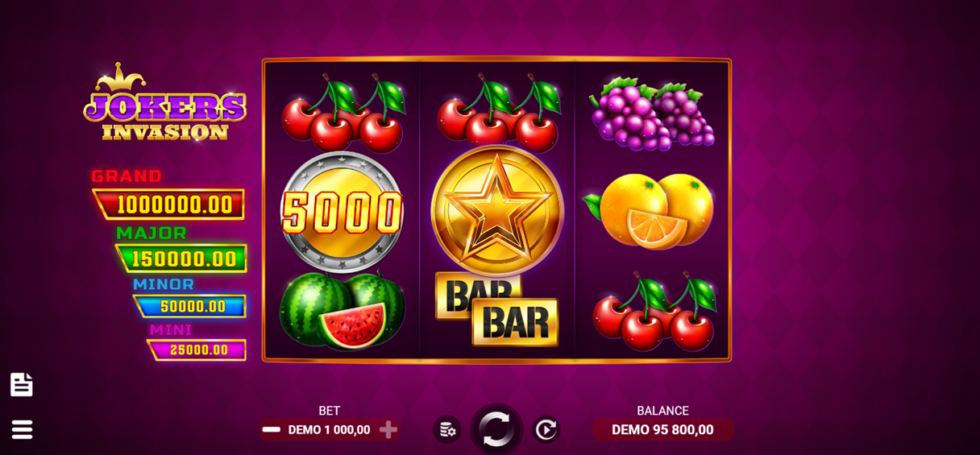The height and width of the screenshot is (455, 980).
Task: Decrease the bet with minus button
Action: point(272,429)
